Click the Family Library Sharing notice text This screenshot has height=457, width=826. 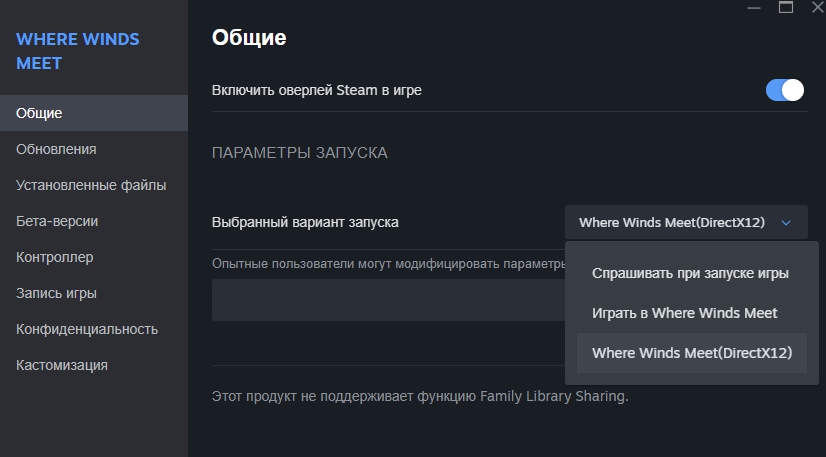point(420,396)
